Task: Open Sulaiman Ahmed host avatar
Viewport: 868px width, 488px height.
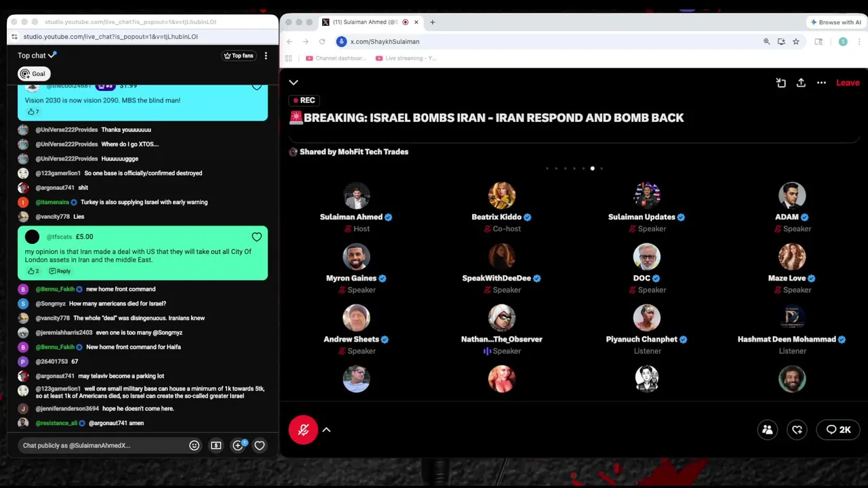Action: [356, 196]
